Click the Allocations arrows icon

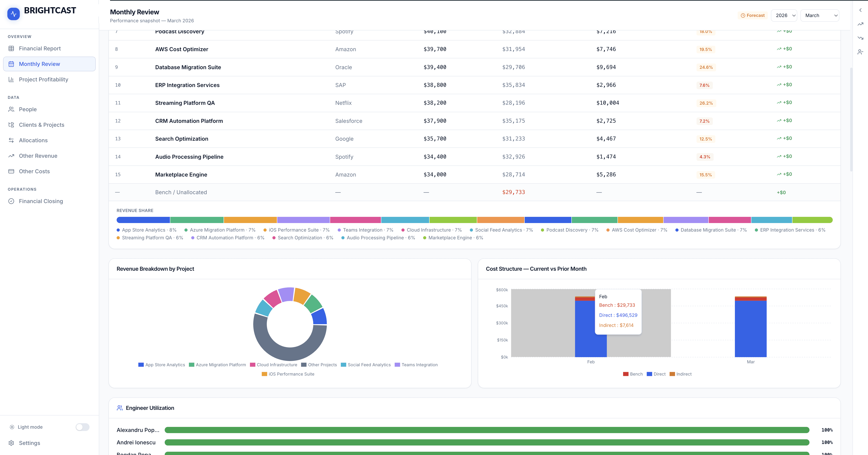click(x=11, y=140)
